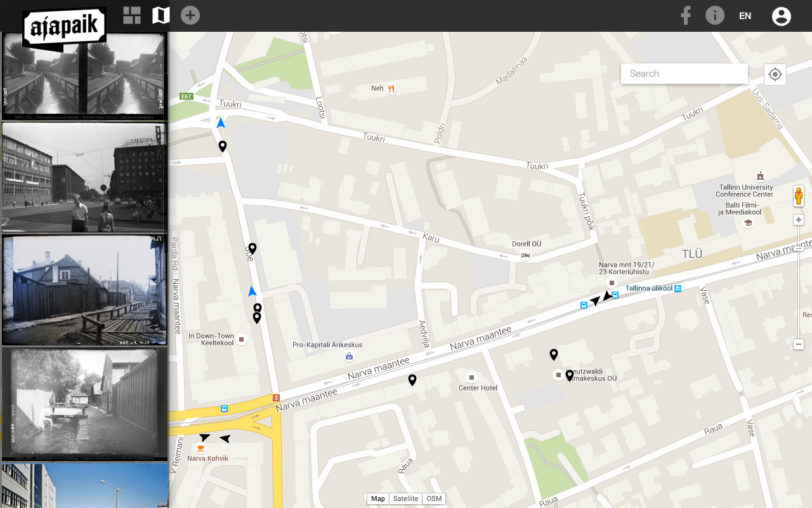Open the blue wooden house photo thumbnail
The image size is (812, 508).
[84, 290]
